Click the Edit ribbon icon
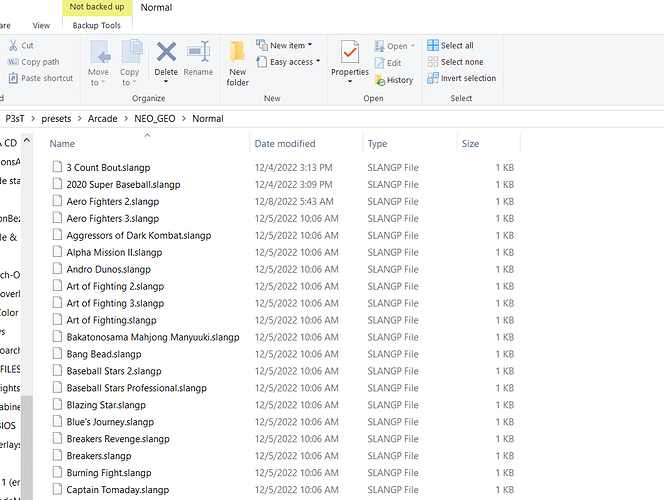Screen dimensions: 664x500 click(379, 63)
